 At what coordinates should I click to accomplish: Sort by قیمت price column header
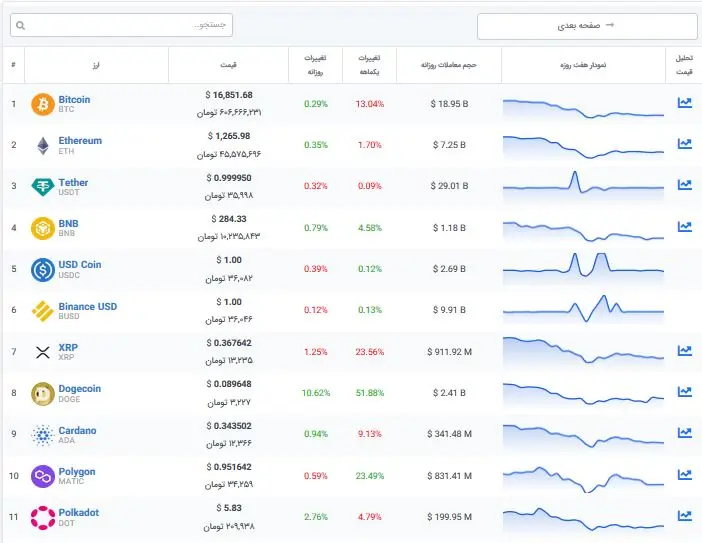pos(228,65)
